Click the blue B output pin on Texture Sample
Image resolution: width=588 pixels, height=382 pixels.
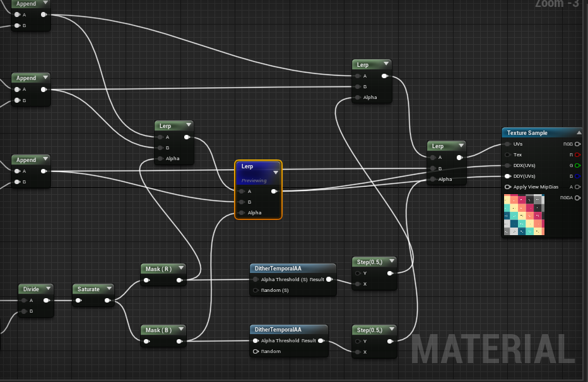pyautogui.click(x=577, y=176)
